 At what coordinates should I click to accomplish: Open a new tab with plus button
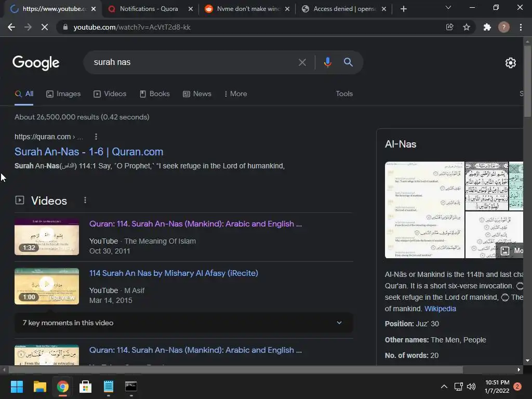403,9
